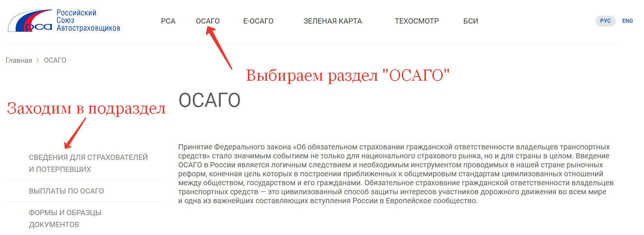Image resolution: width=644 pixels, height=235 pixels.
Task: Click the red "Выбираем раздел ОСАГО" annotation
Action: click(x=348, y=75)
